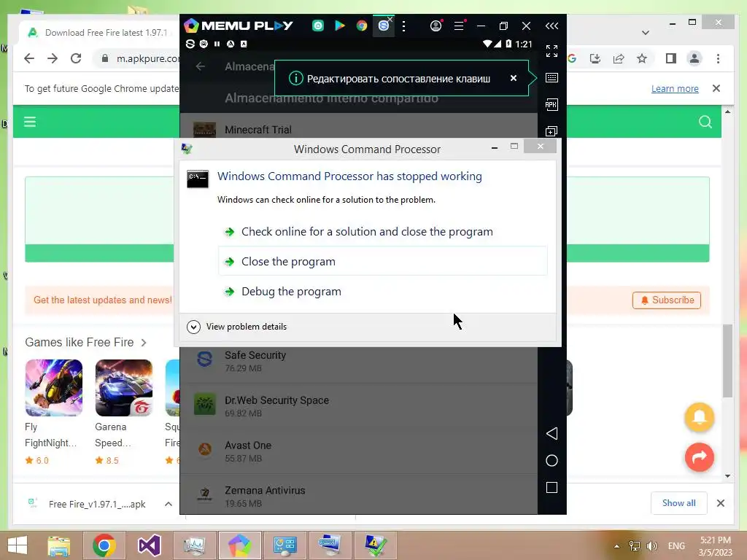Open Windows Start button
747x560 pixels.
pyautogui.click(x=18, y=545)
